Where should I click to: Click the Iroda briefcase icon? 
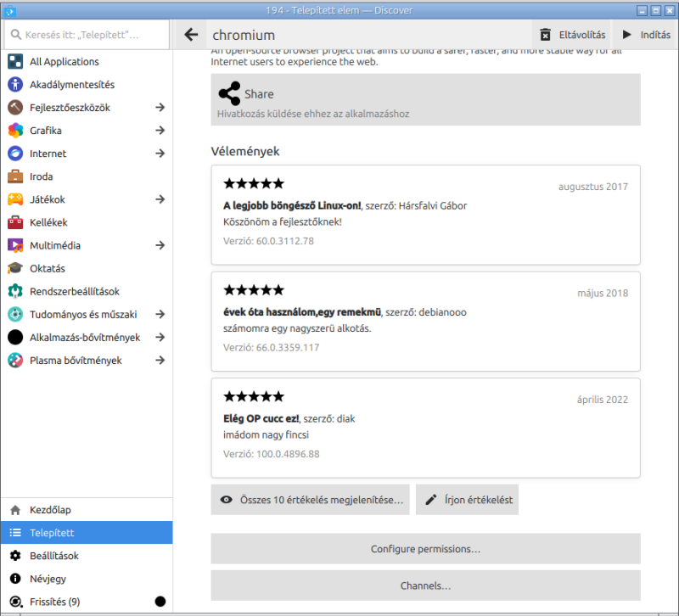(15, 176)
